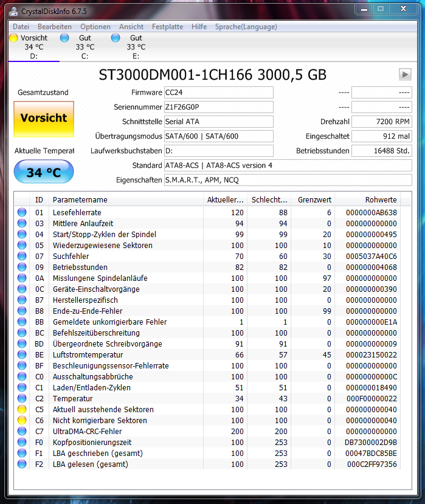This screenshot has width=425, height=504.
Task: Open the Ansicht menu
Action: coord(131,27)
